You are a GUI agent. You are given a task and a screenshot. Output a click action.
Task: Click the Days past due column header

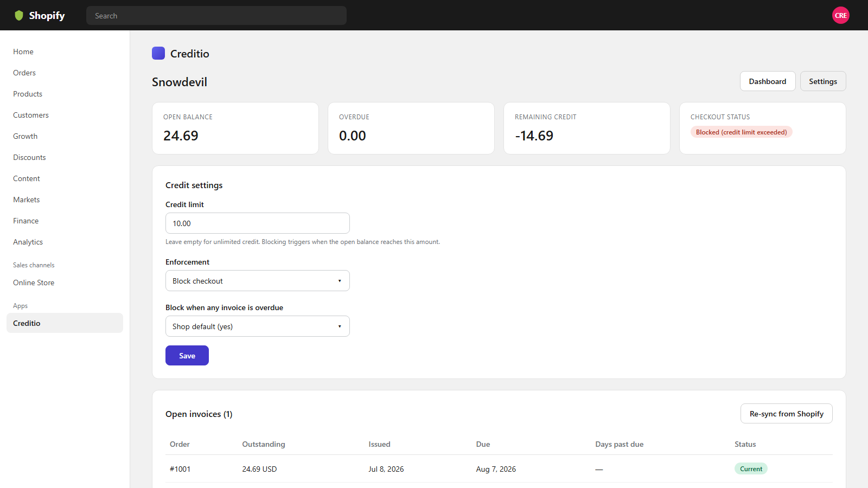(620, 444)
